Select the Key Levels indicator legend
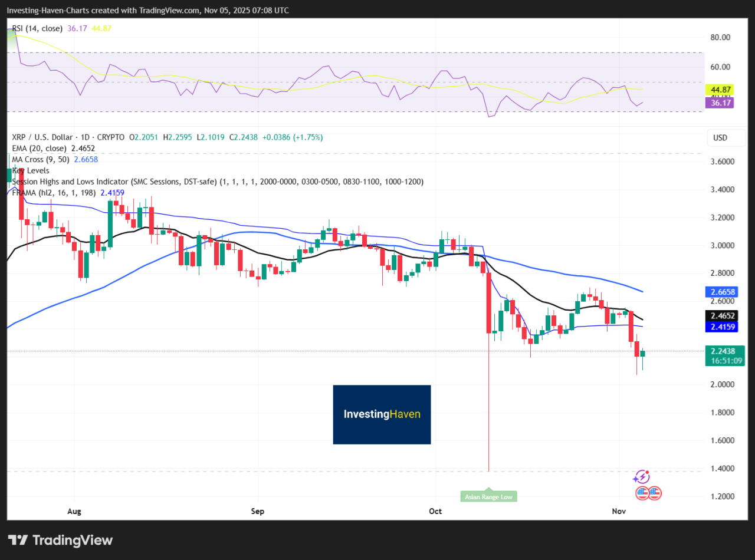Screen dimensions: 755x560 [x=30, y=170]
